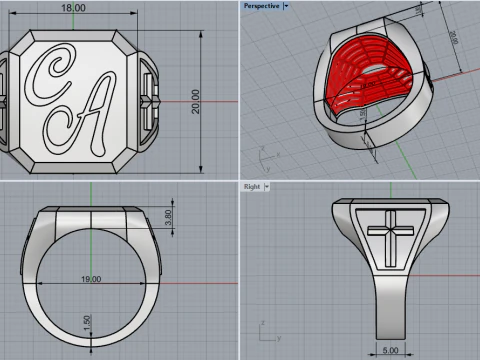Select the 19.00 inner diameter dimension
The image size is (480, 360).
(x=91, y=279)
